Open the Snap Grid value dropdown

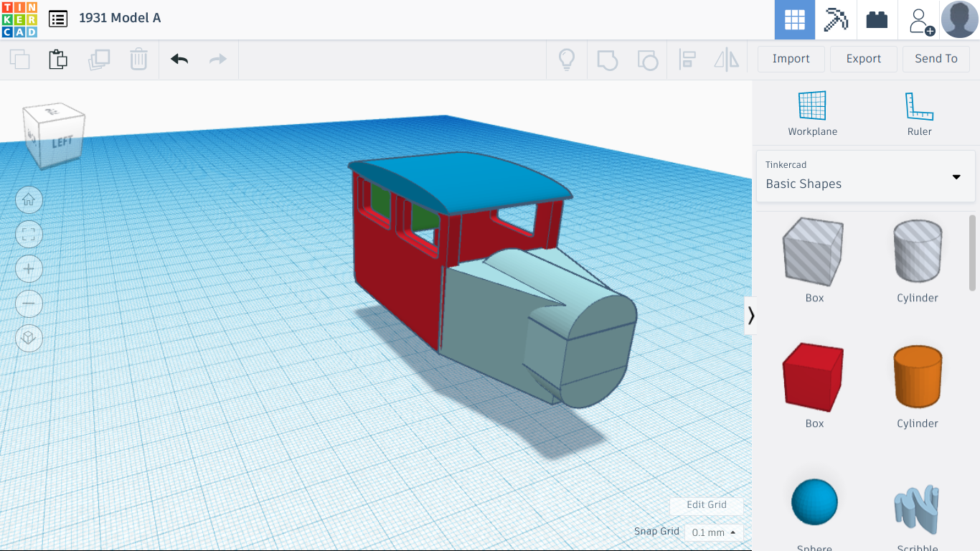713,532
